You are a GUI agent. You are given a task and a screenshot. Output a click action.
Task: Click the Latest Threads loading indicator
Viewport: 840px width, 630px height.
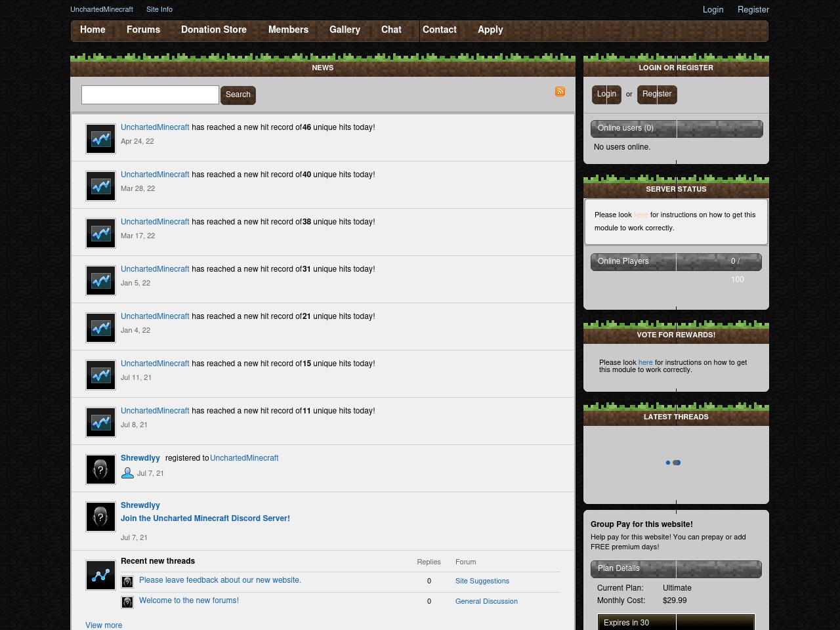673,463
